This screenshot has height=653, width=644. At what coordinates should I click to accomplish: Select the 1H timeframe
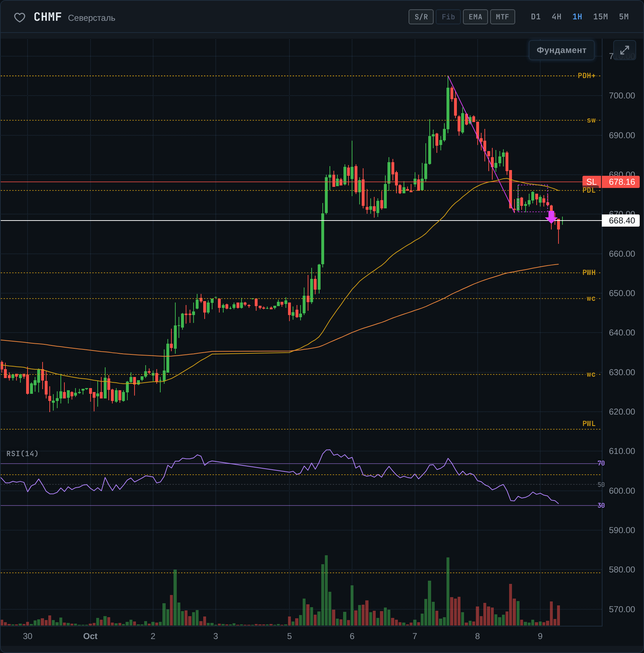tap(577, 17)
